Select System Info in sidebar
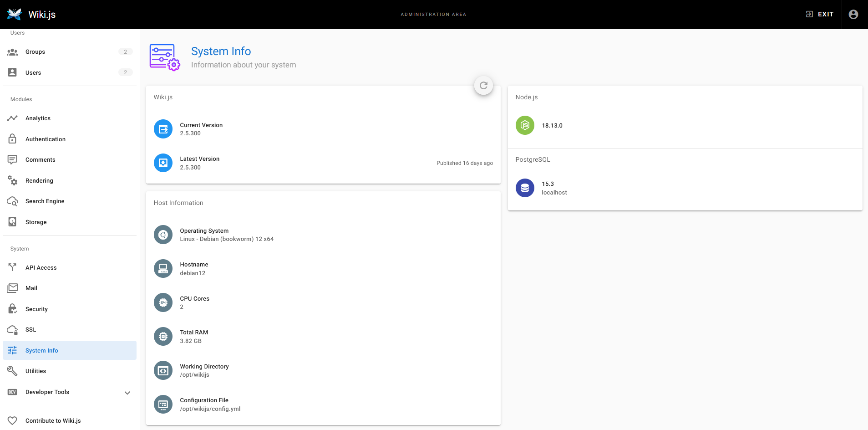 [x=70, y=350]
